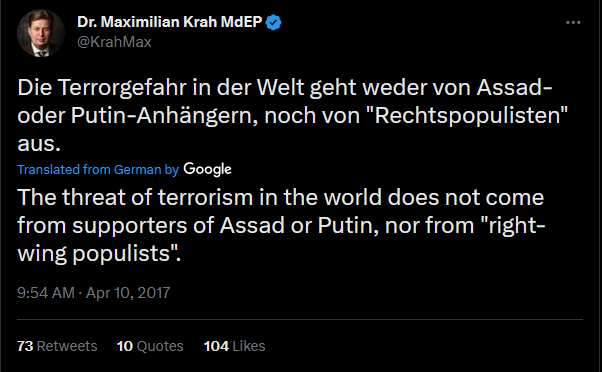Visit the @KrahMax handle link

click(x=114, y=41)
